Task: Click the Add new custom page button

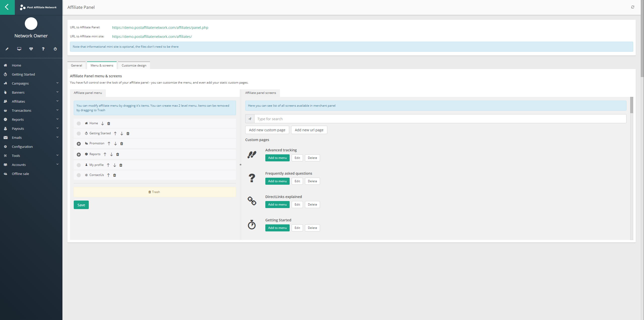Action: [x=267, y=130]
